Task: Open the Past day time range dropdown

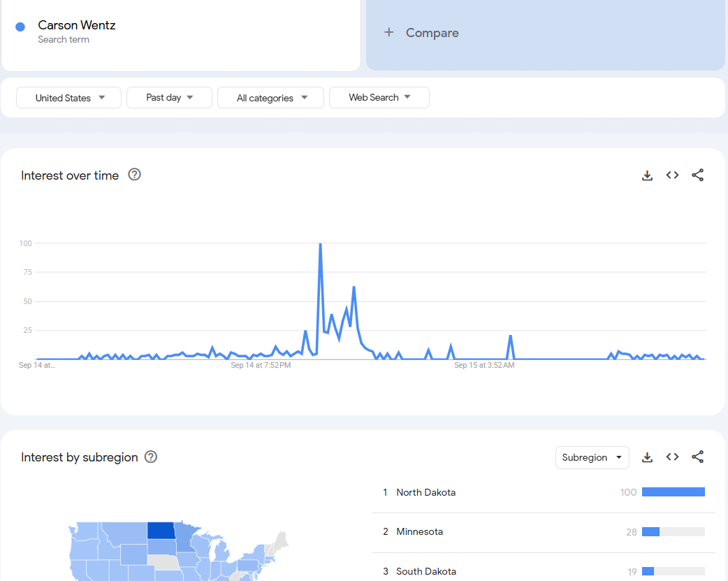Action: 169,98
